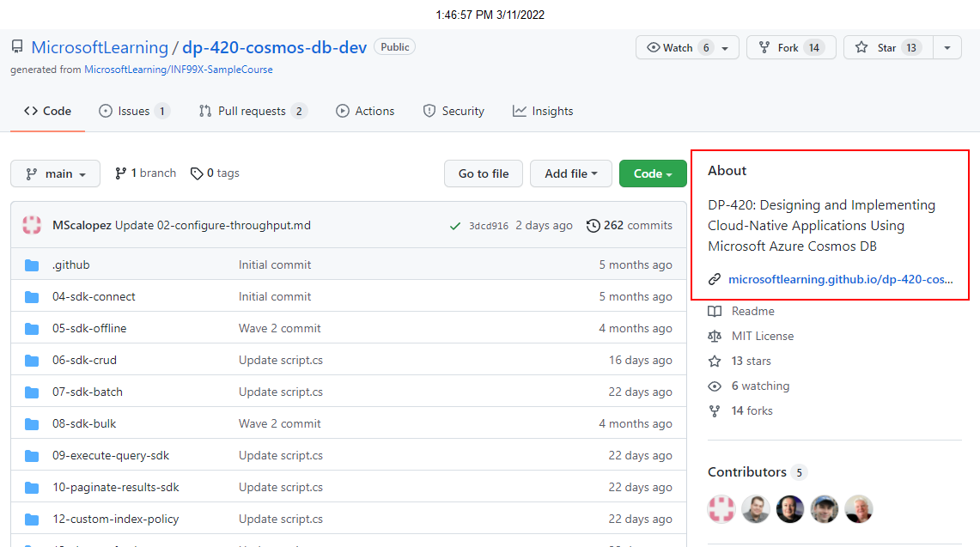Open the microsoftlearning.github.io link
The image size is (980, 547).
click(840, 278)
